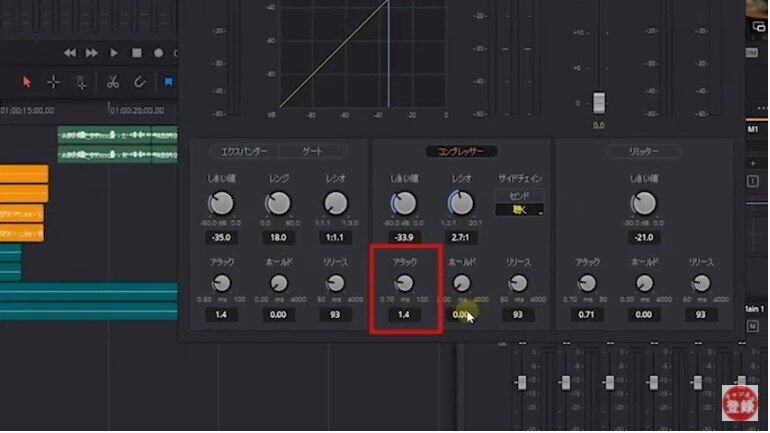Viewport: 770px width, 433px height.
Task: Toggle the link snapping icon
Action: 140,82
